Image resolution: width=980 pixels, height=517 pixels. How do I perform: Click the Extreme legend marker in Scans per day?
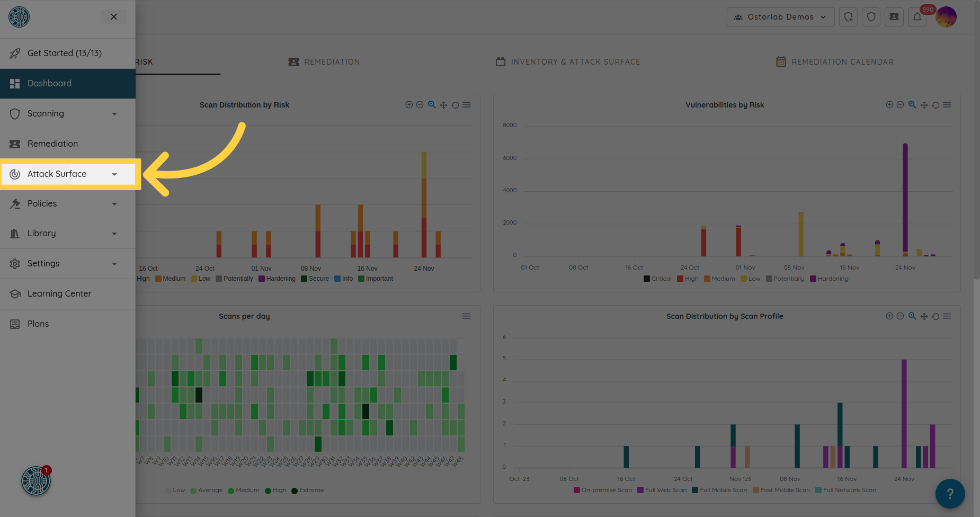pos(295,491)
